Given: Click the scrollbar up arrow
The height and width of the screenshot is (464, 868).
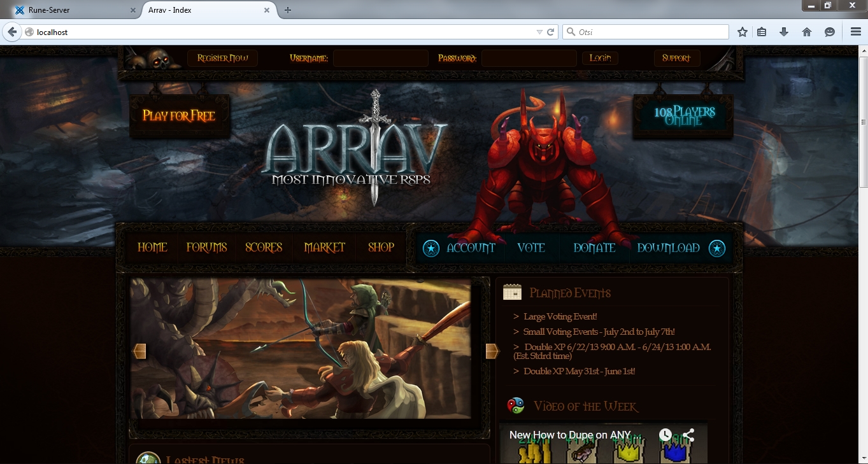Looking at the screenshot, I should tap(863, 50).
